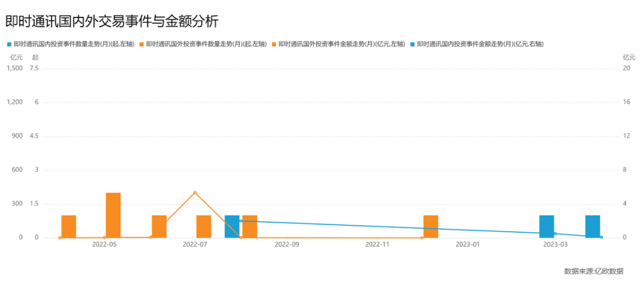The image size is (644, 284).
Task: Click the axis unit label 起
Action: click(35, 57)
